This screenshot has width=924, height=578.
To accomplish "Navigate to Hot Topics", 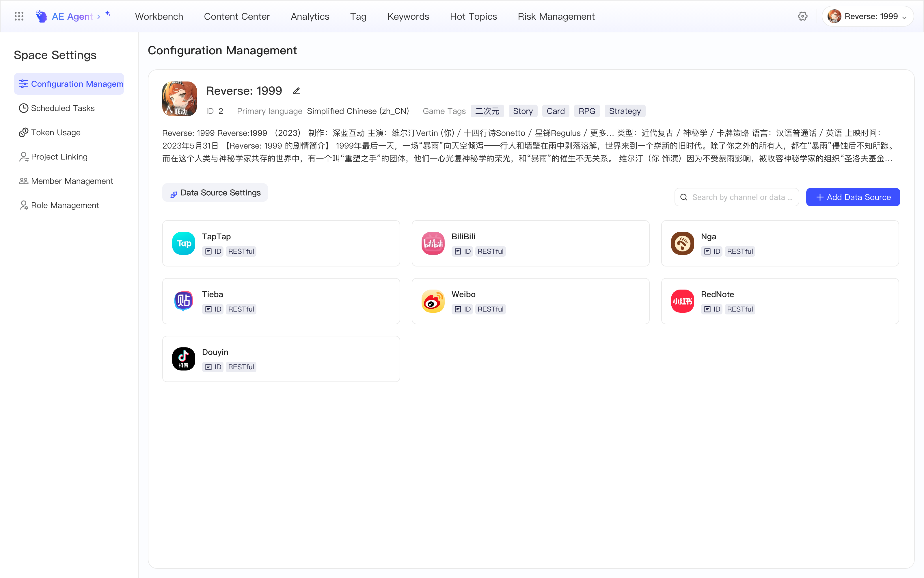I will pos(474,16).
